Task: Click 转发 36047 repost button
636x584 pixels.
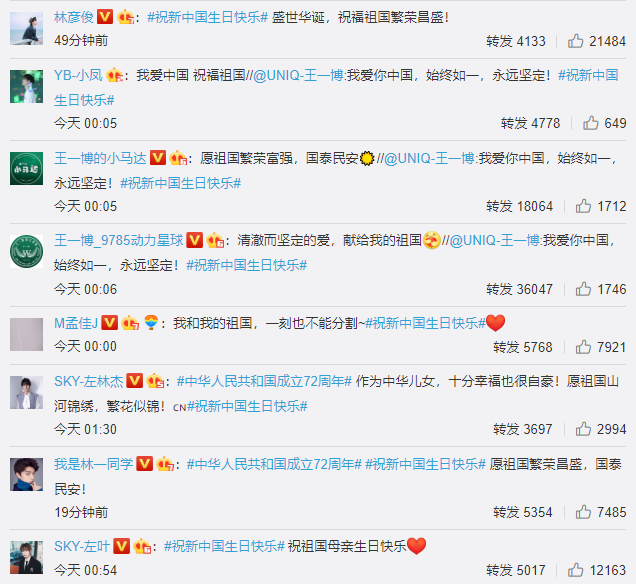Action: tap(520, 289)
